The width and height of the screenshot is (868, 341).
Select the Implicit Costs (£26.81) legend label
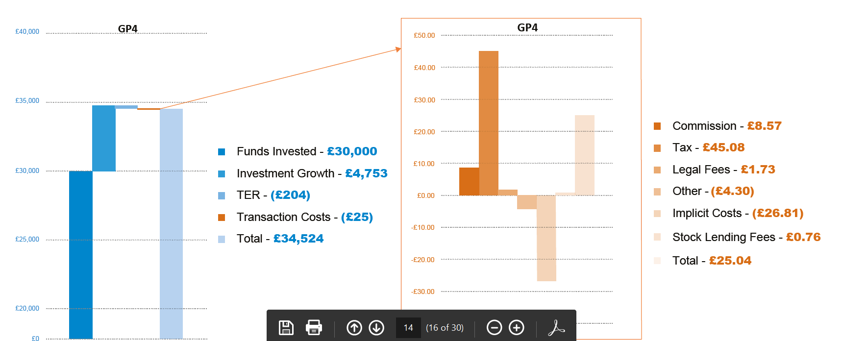(738, 213)
